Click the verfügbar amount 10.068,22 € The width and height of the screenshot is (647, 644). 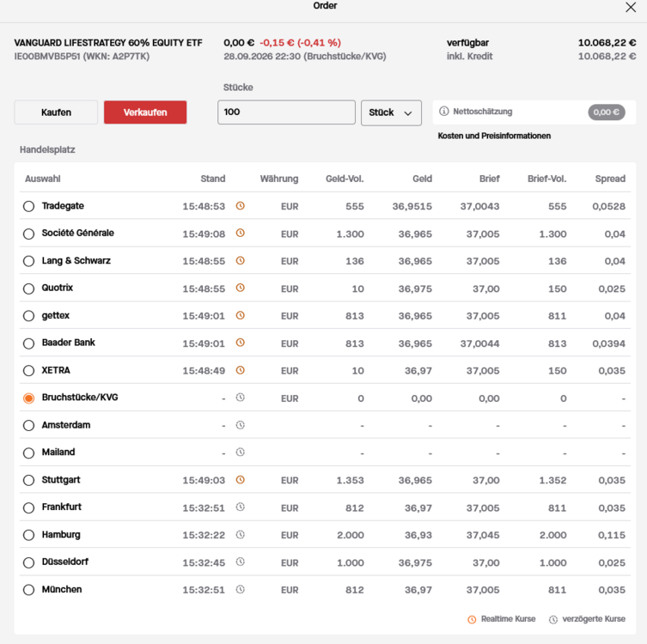tap(607, 42)
